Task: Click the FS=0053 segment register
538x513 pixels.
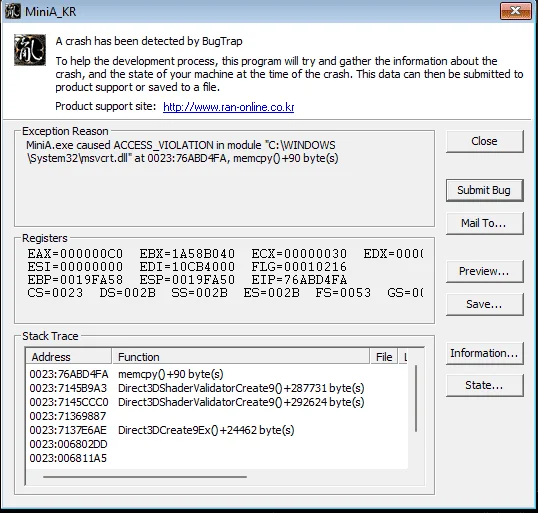Action: coord(343,293)
